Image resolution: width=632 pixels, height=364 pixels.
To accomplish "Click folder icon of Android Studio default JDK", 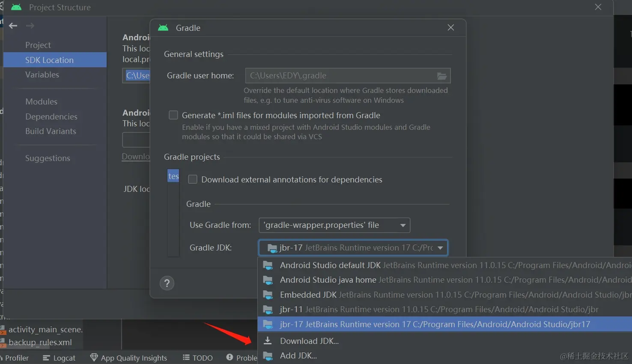I will click(x=268, y=266).
